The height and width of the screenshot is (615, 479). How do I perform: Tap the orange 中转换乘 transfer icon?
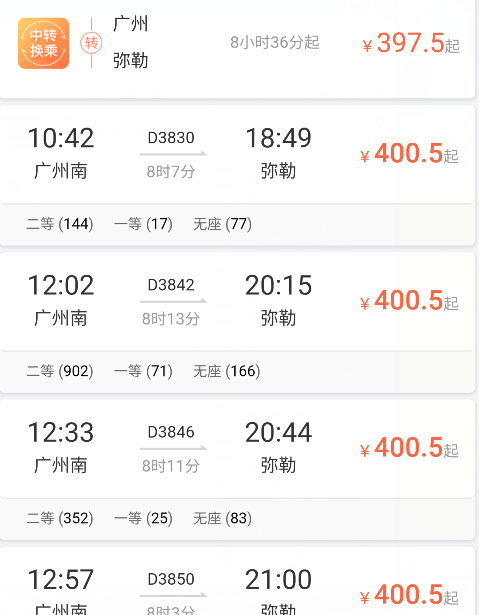click(x=44, y=43)
